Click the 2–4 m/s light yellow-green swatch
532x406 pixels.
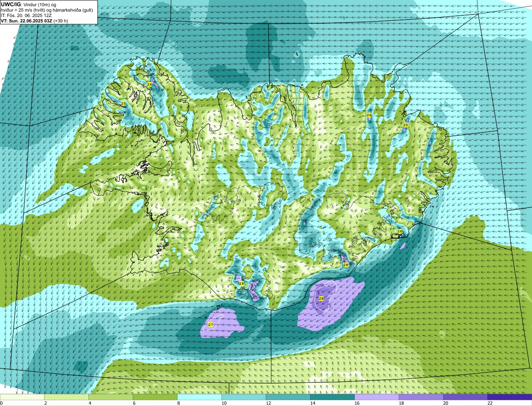66,397
